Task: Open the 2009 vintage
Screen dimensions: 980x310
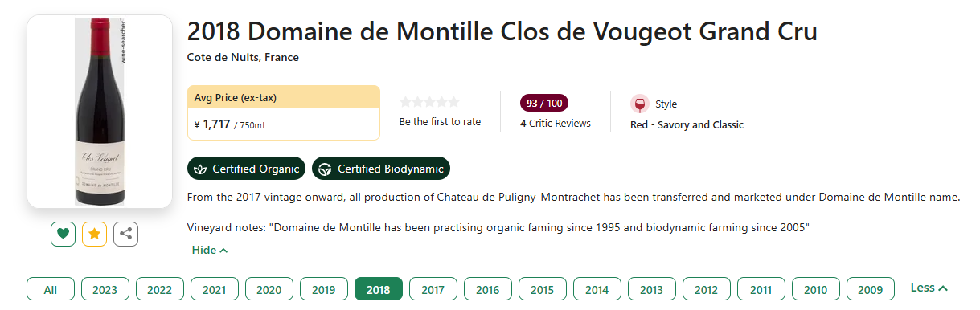Action: [871, 289]
